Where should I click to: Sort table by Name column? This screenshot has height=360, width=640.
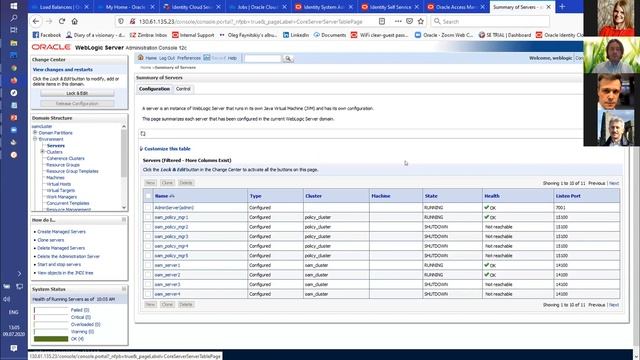tap(162, 196)
